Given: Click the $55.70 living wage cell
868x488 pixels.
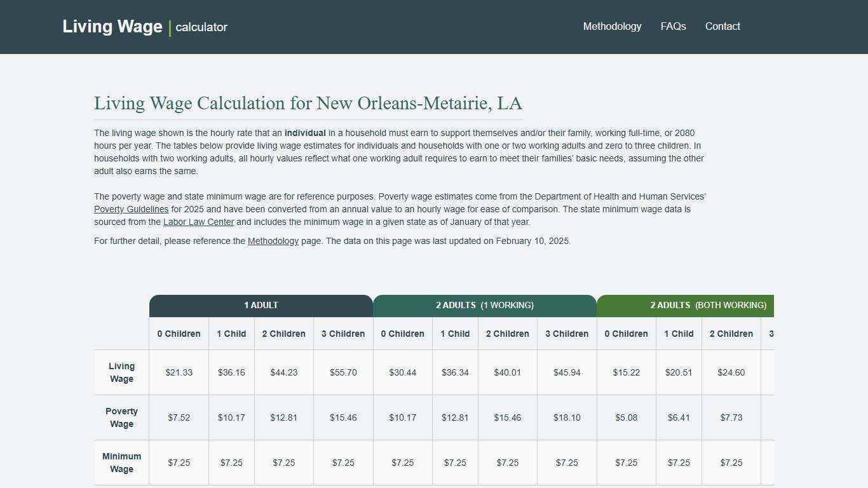Looking at the screenshot, I should [343, 372].
